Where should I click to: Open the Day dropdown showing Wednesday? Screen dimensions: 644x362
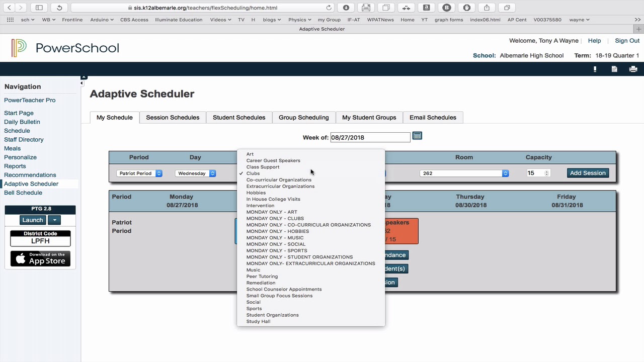(x=196, y=173)
